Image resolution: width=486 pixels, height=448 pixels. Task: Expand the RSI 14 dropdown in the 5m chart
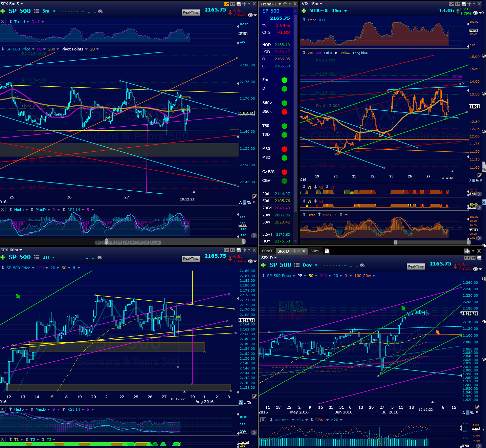(x=83, y=210)
